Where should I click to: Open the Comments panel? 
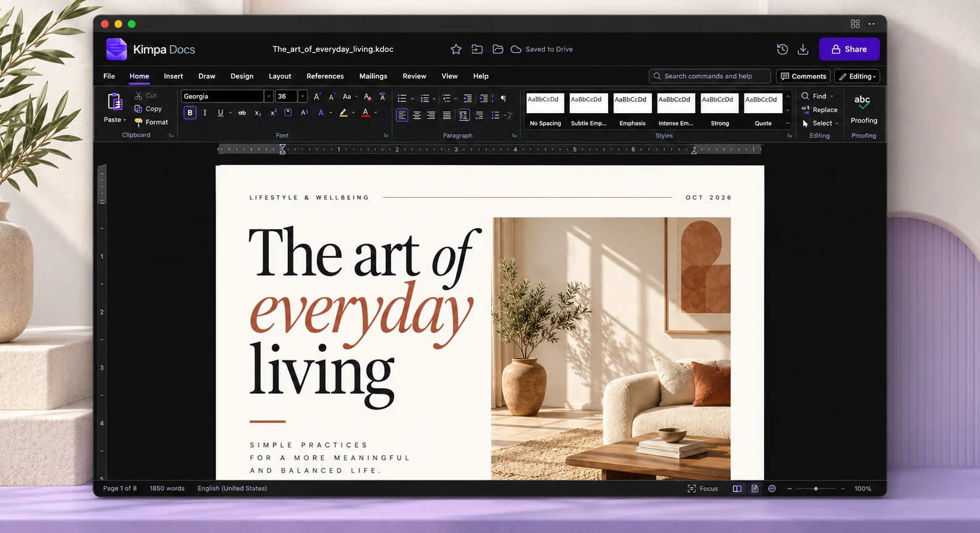point(803,77)
